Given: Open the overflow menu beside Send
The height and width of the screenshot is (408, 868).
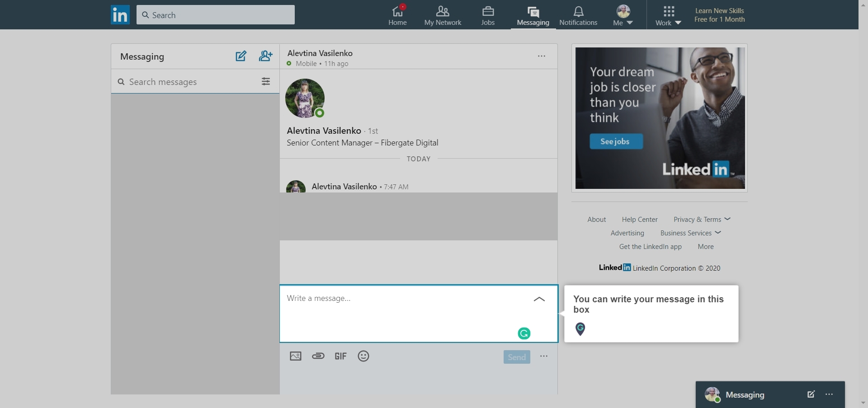Looking at the screenshot, I should click(544, 356).
